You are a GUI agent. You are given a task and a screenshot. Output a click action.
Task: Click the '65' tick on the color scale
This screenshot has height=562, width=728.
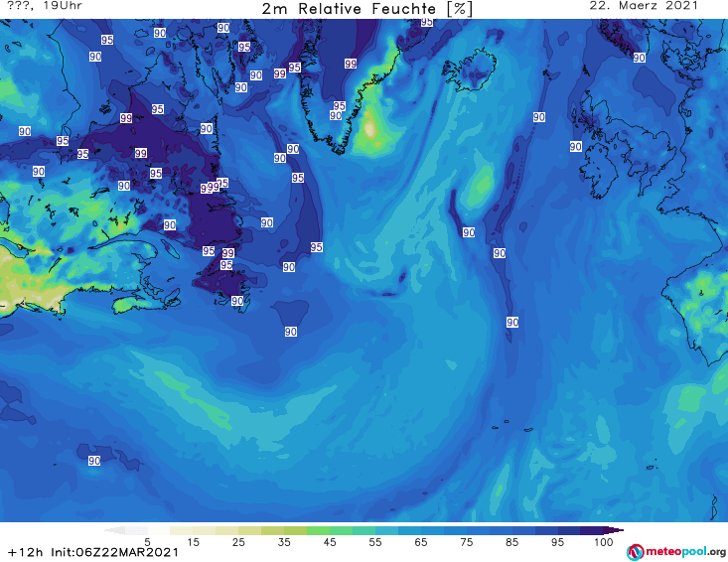click(x=421, y=542)
